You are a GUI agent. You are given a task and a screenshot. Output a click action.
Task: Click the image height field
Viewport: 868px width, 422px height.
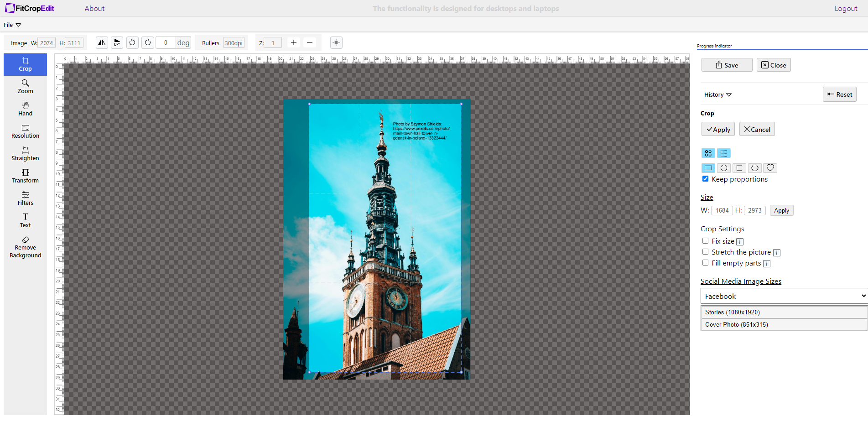coord(74,43)
